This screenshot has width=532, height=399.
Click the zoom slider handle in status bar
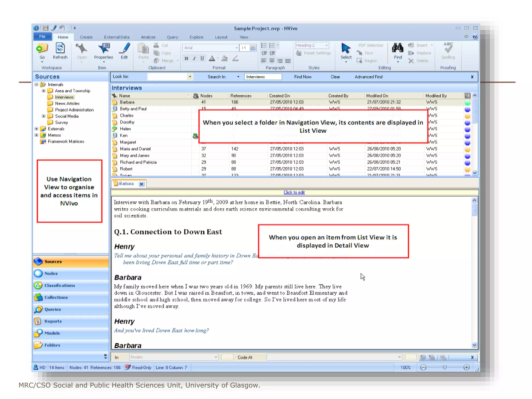click(444, 367)
